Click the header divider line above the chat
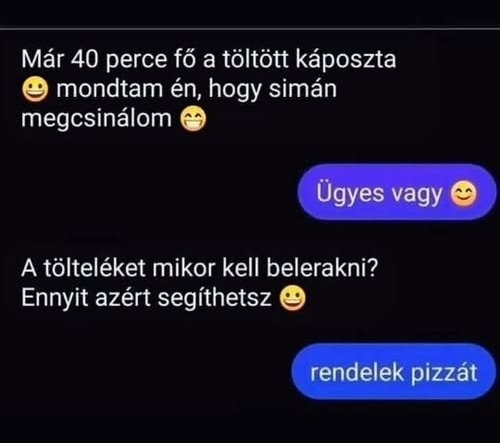 click(x=250, y=29)
